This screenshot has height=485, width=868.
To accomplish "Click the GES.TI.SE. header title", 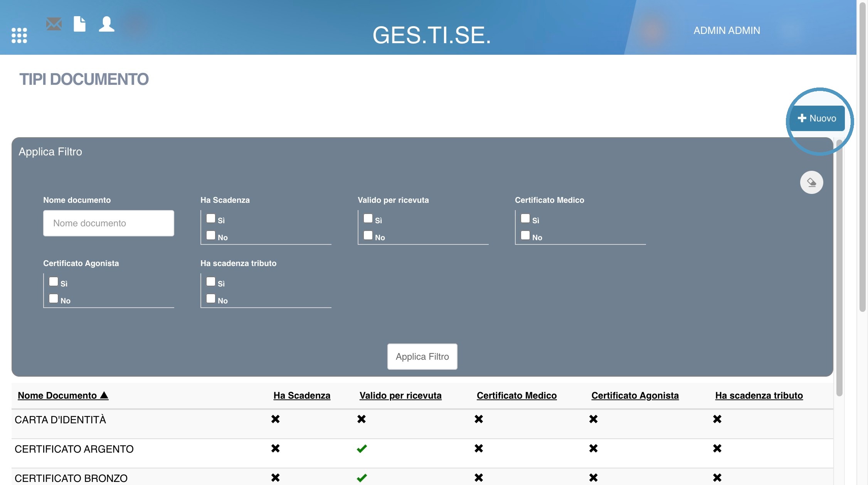I will pos(432,35).
